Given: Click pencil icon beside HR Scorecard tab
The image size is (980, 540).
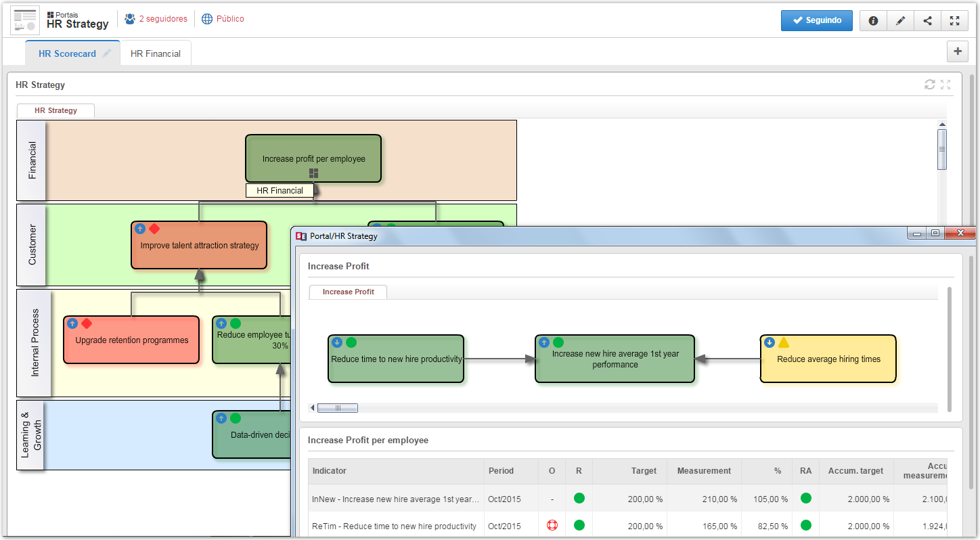Looking at the screenshot, I should 106,53.
